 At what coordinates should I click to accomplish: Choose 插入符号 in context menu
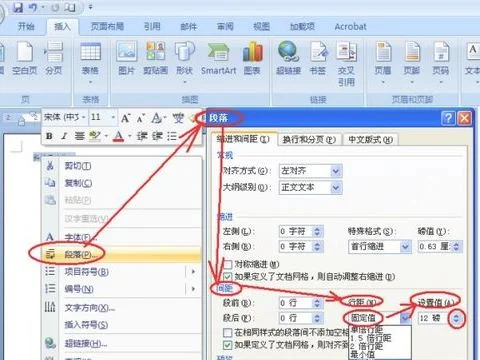122,324
